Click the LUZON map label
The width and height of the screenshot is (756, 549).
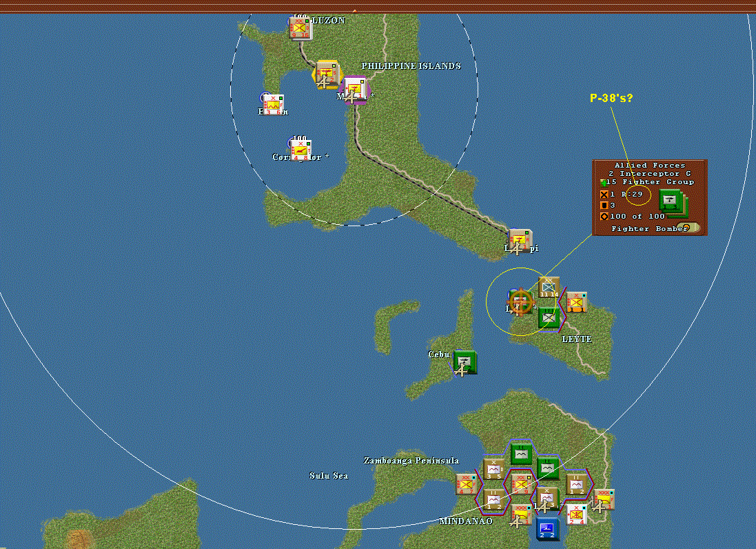pyautogui.click(x=328, y=20)
